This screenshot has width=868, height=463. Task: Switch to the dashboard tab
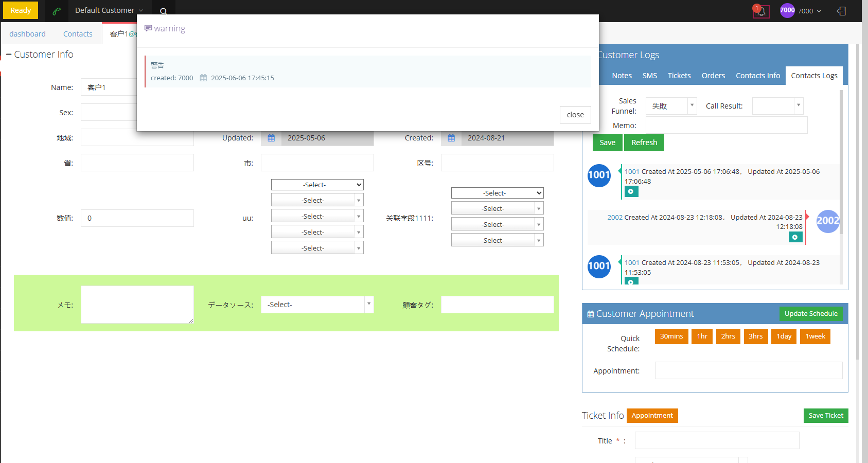click(x=27, y=34)
